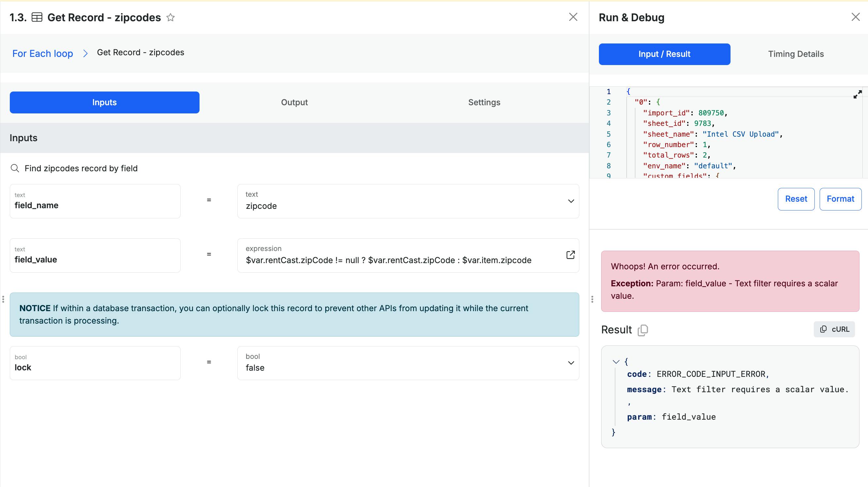Click the "env_name" line in JSON editor
The height and width of the screenshot is (487, 868).
coord(689,166)
